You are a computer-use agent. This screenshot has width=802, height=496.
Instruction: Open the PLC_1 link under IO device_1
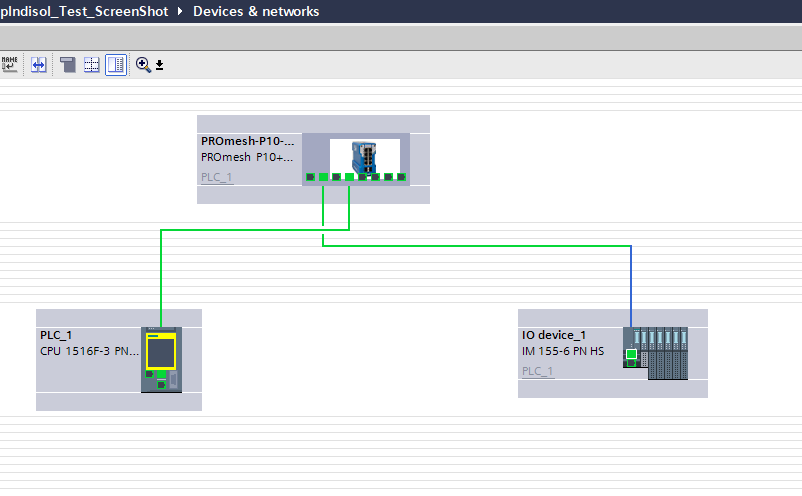click(537, 371)
